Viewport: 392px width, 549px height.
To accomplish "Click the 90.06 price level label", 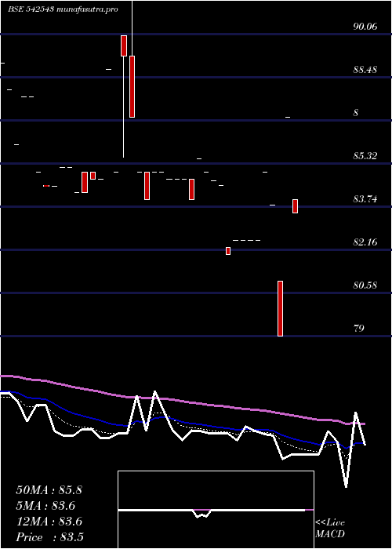I will 365,27.
